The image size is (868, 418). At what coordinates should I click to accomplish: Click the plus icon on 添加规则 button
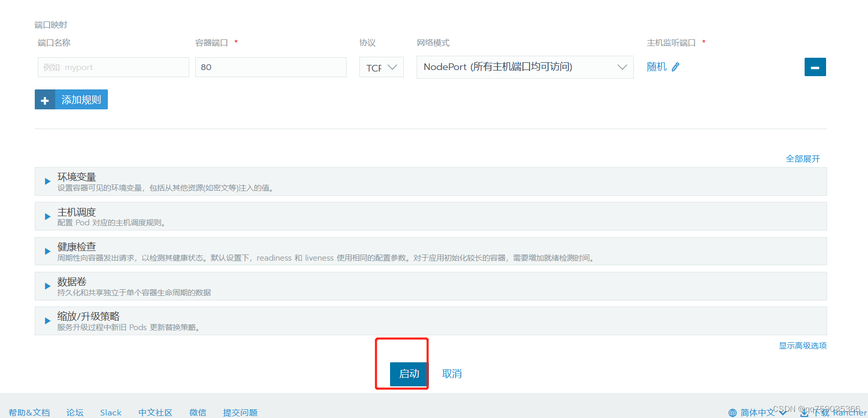(x=45, y=100)
